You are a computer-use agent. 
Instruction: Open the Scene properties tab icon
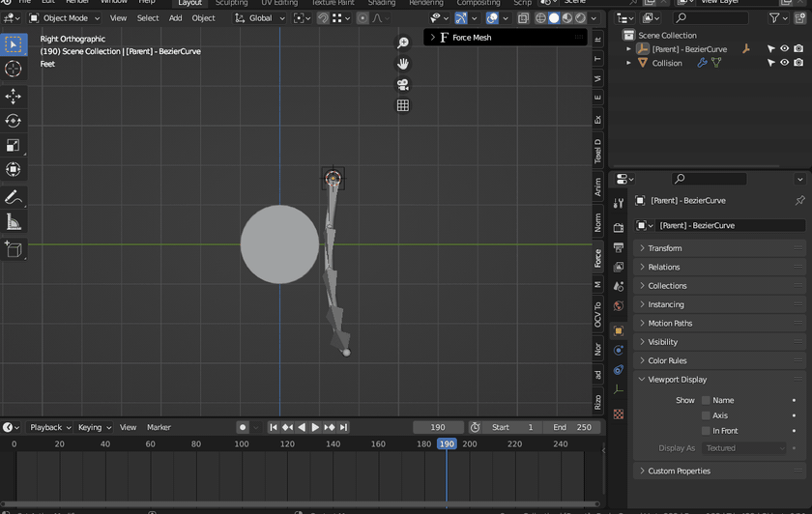tap(619, 286)
